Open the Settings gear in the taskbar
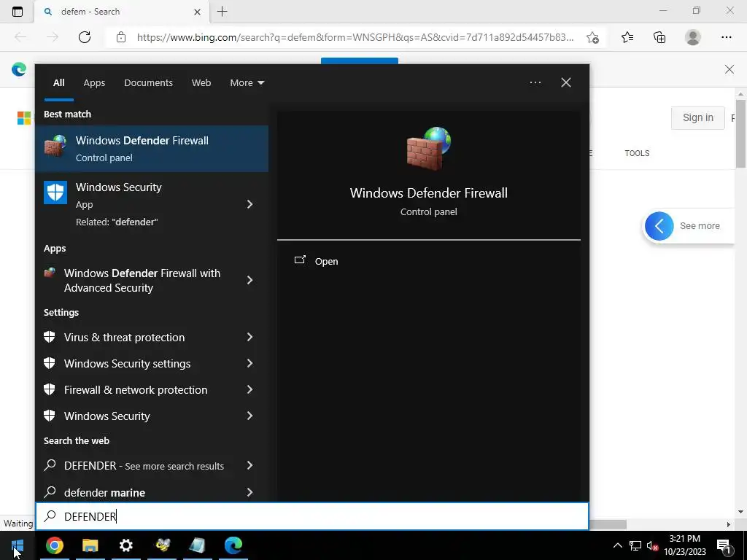The width and height of the screenshot is (747, 560). [x=125, y=545]
